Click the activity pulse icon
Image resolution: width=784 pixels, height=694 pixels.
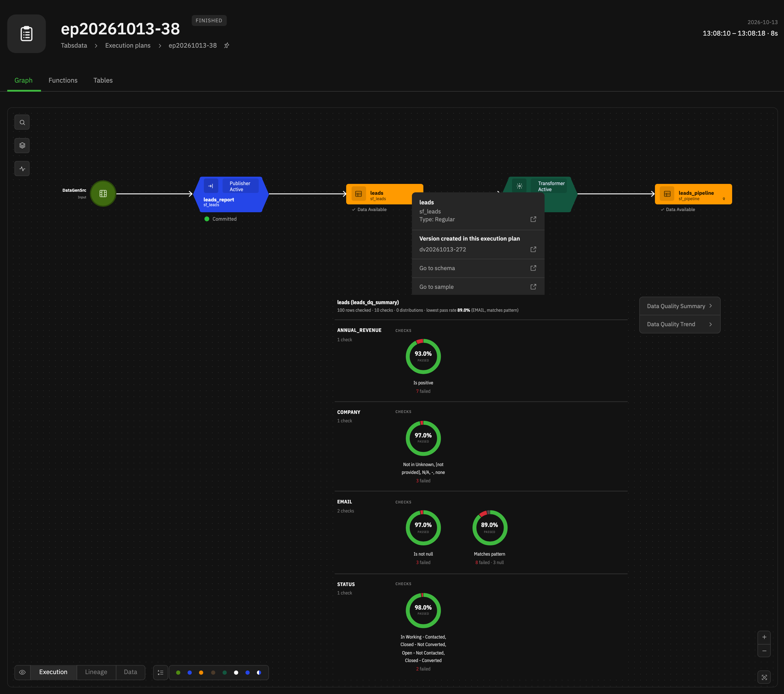pos(22,169)
